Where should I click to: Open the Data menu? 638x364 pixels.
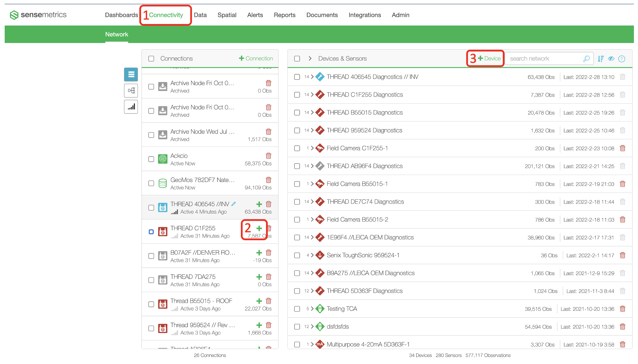click(x=200, y=15)
